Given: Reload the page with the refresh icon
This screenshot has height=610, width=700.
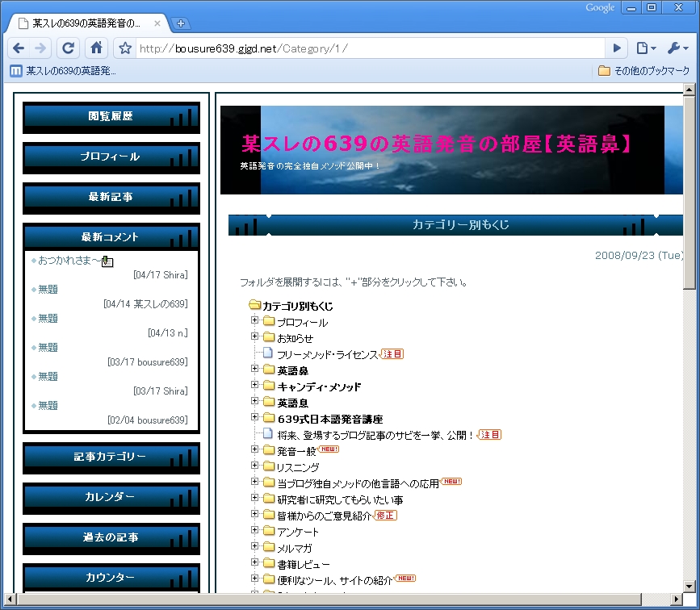Looking at the screenshot, I should (68, 48).
